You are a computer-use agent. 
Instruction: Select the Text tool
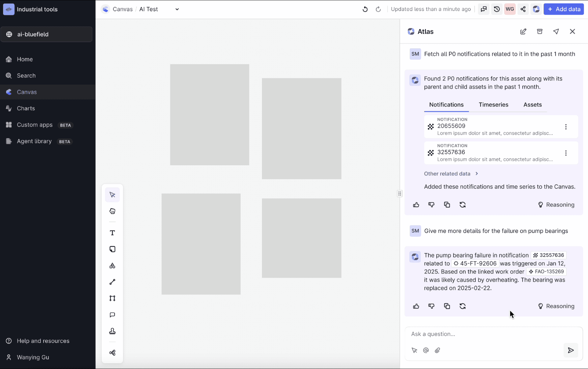[x=112, y=233]
